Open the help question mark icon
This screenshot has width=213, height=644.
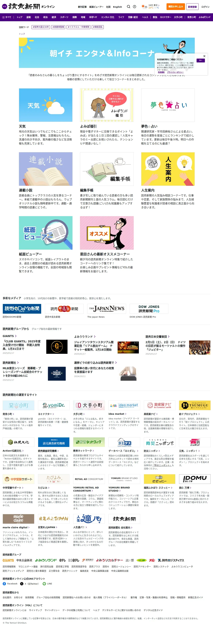(135, 7)
